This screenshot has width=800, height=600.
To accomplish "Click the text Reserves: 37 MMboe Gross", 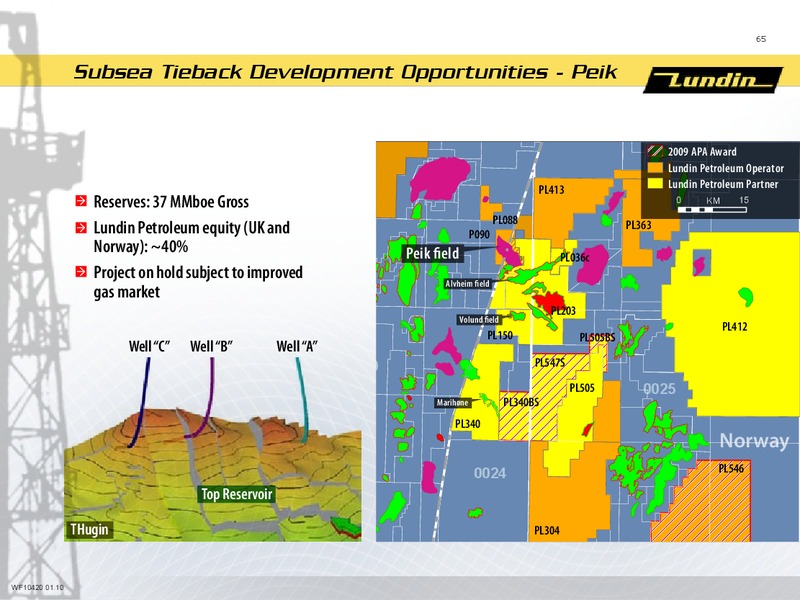I will click(x=171, y=202).
